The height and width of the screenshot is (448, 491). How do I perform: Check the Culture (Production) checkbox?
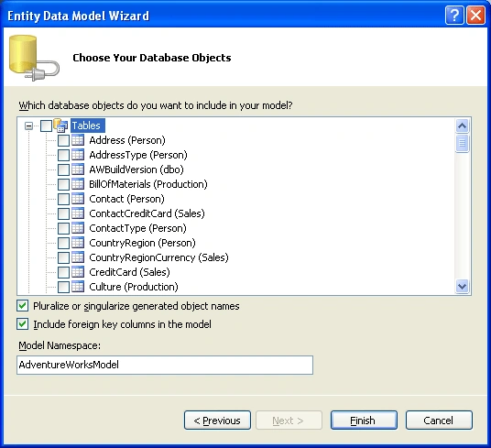[x=63, y=287]
